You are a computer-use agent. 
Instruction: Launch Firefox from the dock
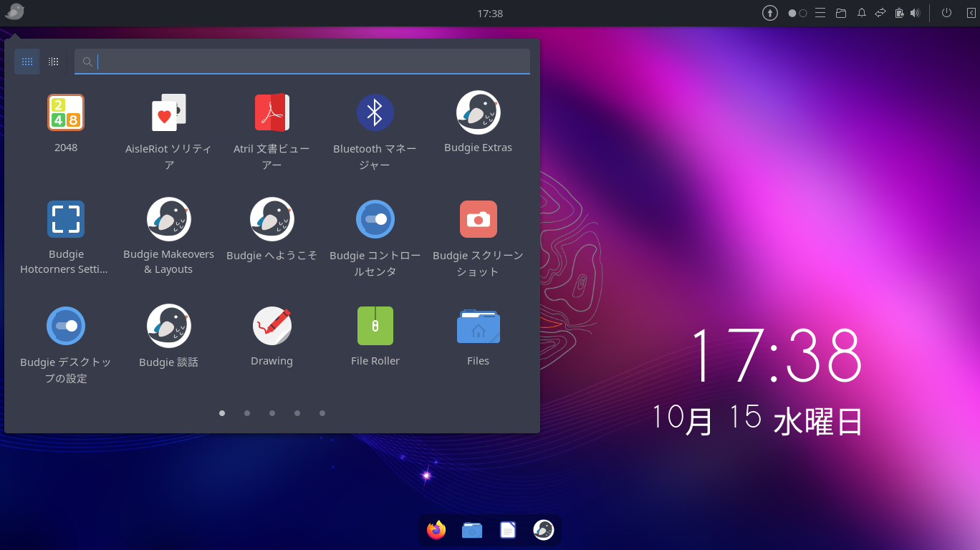tap(436, 529)
